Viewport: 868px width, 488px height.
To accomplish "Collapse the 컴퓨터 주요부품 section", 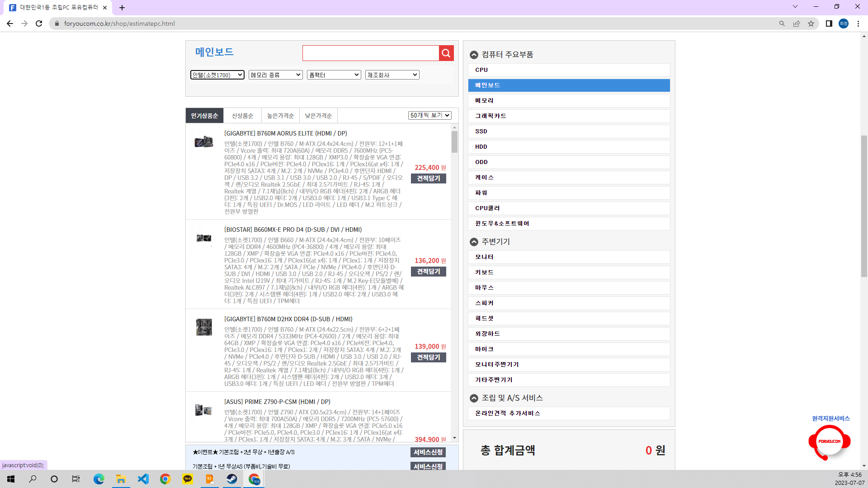I will (474, 55).
